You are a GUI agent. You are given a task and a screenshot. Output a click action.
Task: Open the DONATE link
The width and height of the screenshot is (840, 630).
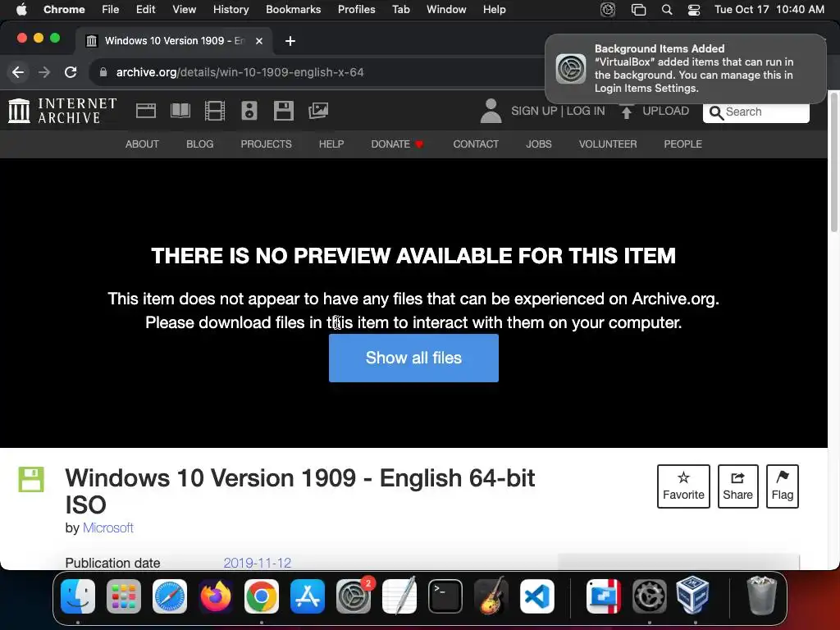click(397, 144)
